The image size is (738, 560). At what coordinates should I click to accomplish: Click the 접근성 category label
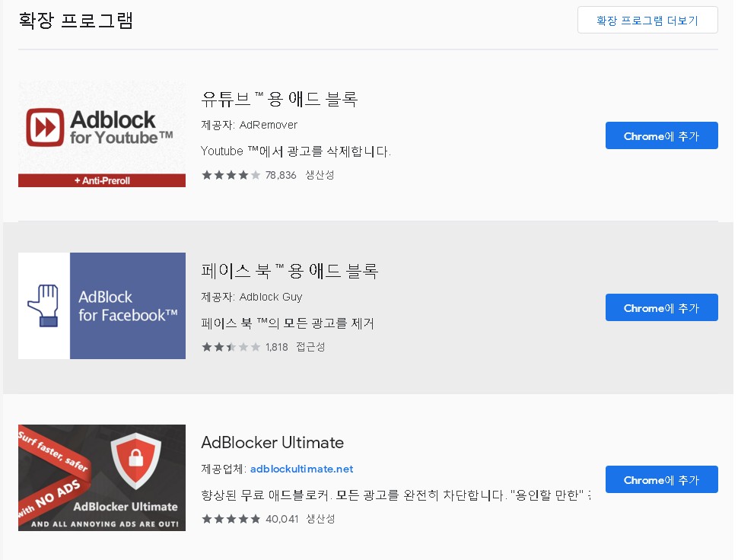tap(310, 347)
